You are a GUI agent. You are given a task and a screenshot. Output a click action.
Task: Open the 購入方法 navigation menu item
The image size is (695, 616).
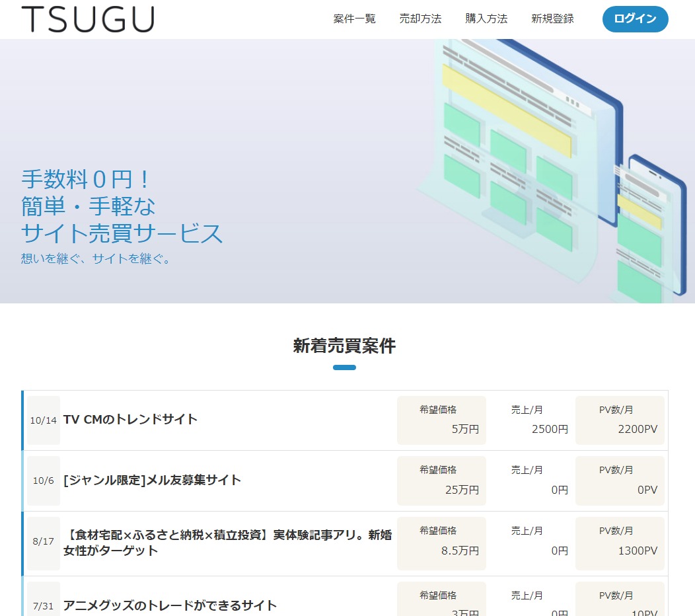tap(486, 19)
